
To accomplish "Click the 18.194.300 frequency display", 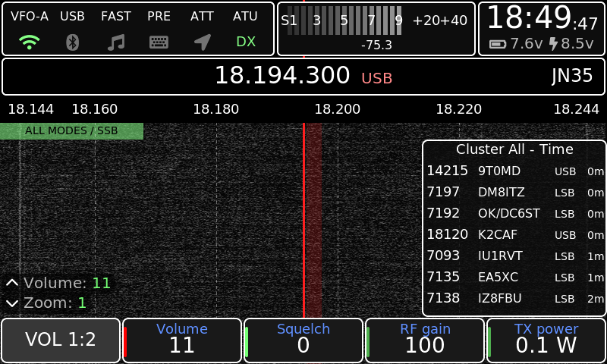I will click(282, 75).
